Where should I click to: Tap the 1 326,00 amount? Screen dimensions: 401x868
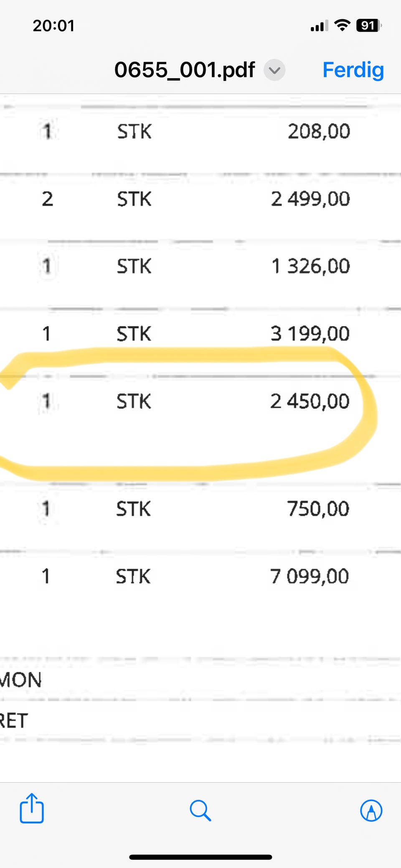tap(311, 266)
